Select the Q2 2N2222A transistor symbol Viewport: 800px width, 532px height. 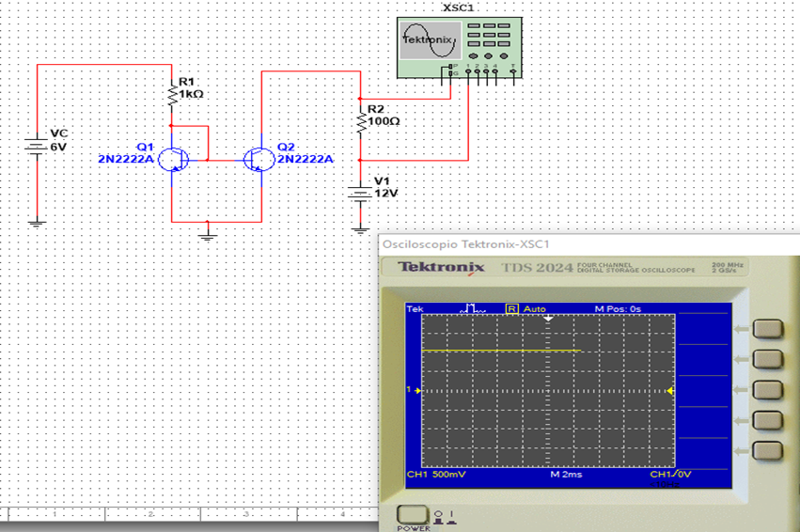[x=259, y=160]
